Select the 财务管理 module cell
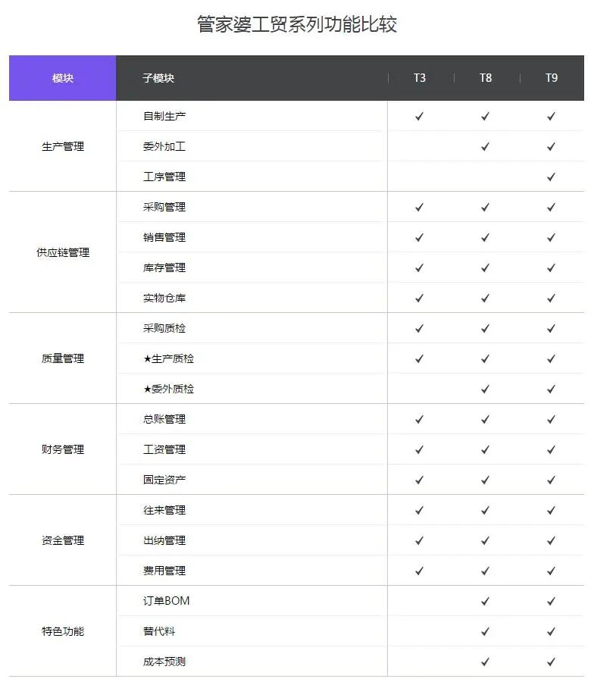This screenshot has width=616, height=682. 63,449
